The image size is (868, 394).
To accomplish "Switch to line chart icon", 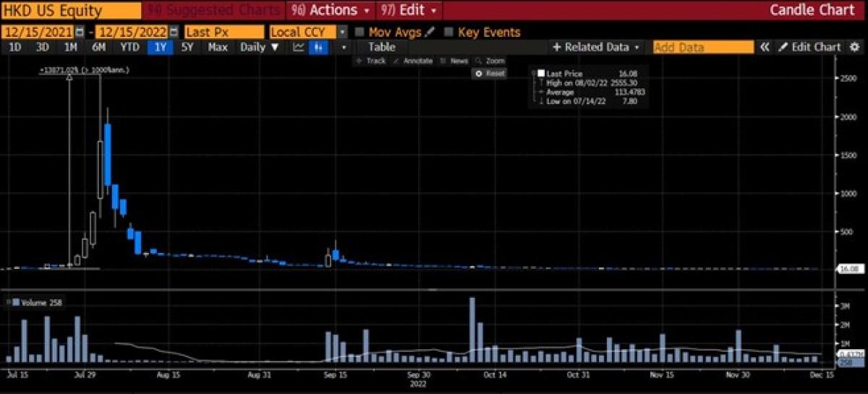I will [299, 47].
